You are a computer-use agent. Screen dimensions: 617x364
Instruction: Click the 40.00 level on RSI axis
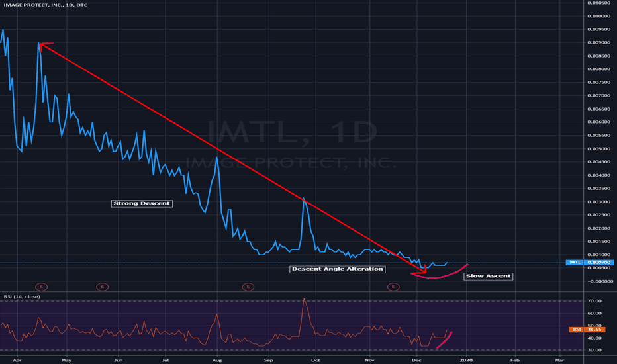[x=594, y=338]
